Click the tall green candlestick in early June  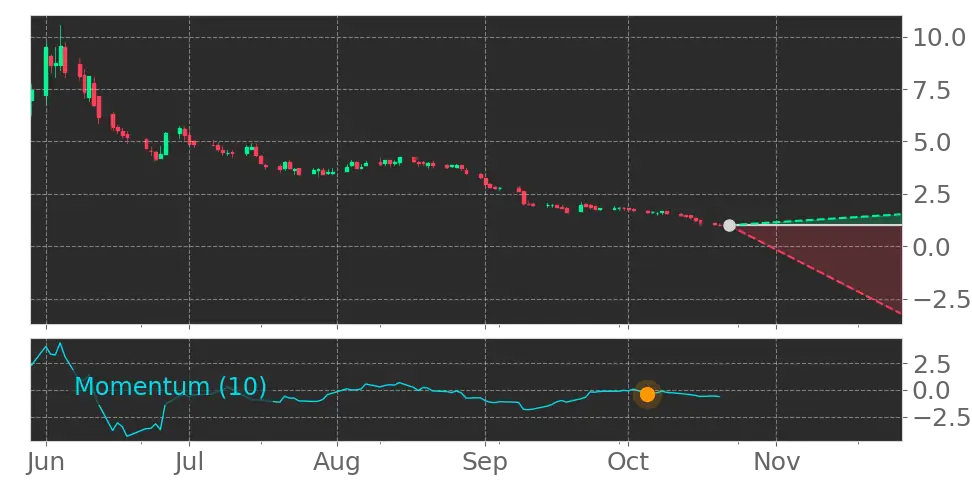pos(46,71)
